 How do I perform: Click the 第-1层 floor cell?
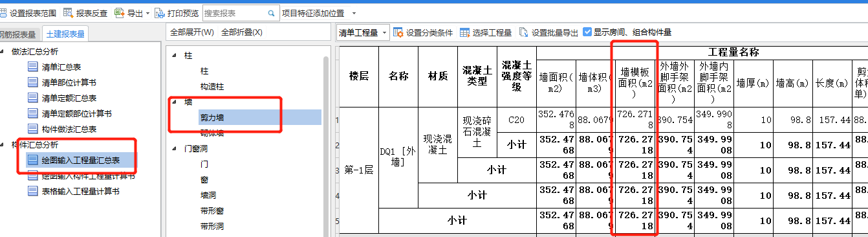[359, 170]
